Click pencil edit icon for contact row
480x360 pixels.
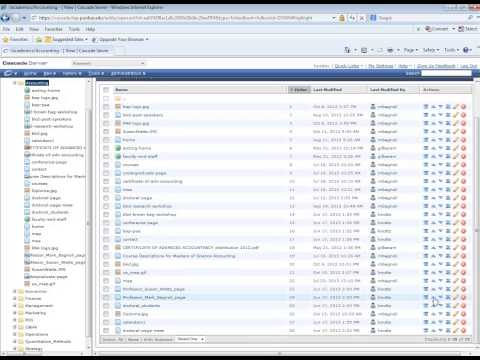(x=456, y=239)
